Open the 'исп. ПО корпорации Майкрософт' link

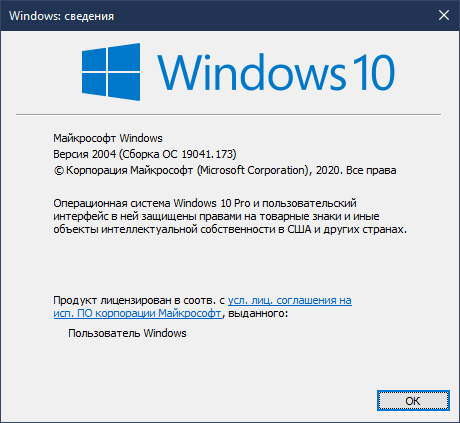[x=137, y=313]
